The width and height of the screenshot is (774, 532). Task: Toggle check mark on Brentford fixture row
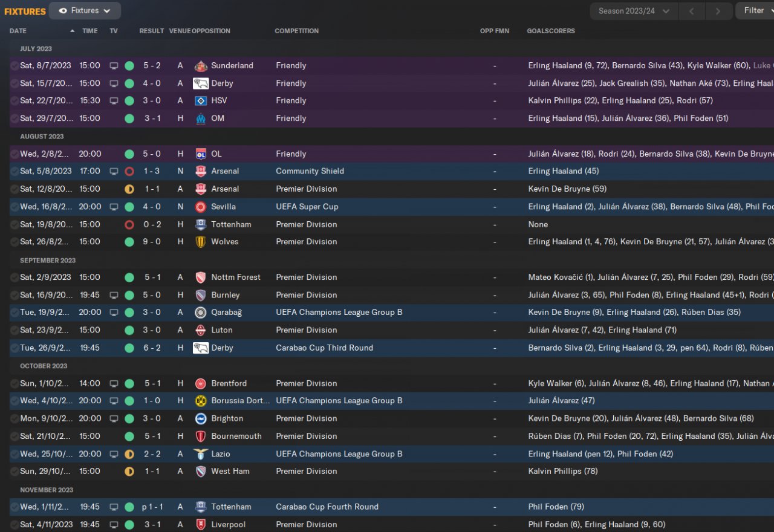tap(14, 384)
